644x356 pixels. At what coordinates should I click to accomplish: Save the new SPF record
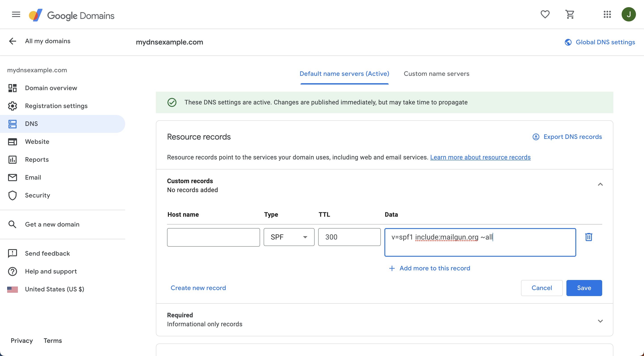coord(584,288)
